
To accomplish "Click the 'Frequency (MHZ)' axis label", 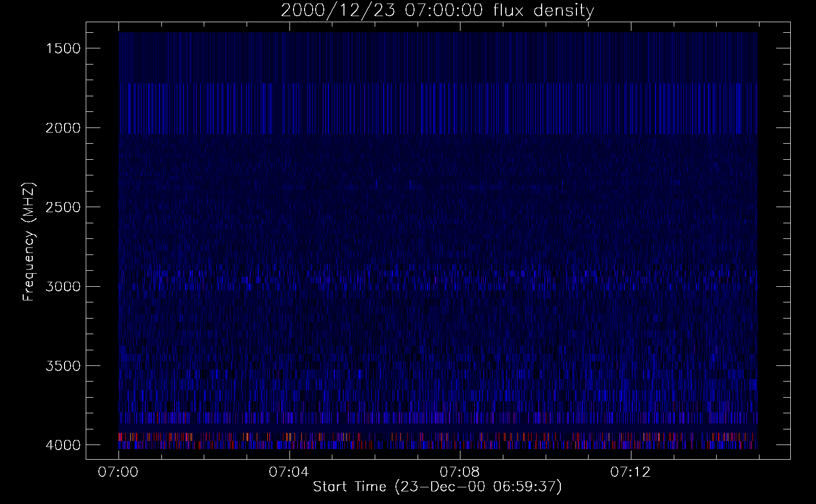I will tap(29, 242).
